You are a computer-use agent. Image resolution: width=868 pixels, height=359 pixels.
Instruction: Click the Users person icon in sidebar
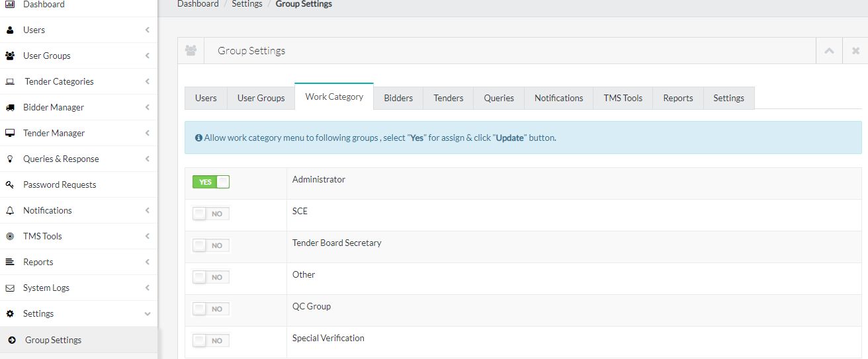click(x=10, y=30)
